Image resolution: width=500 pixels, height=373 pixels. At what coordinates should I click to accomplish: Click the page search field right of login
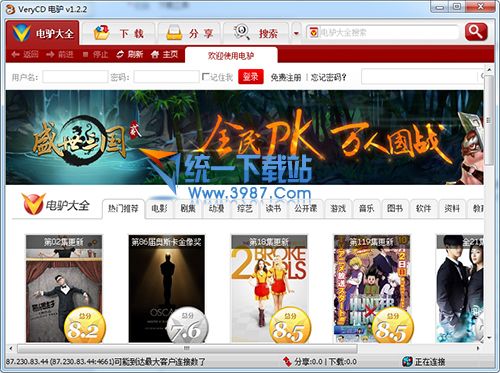click(420, 77)
